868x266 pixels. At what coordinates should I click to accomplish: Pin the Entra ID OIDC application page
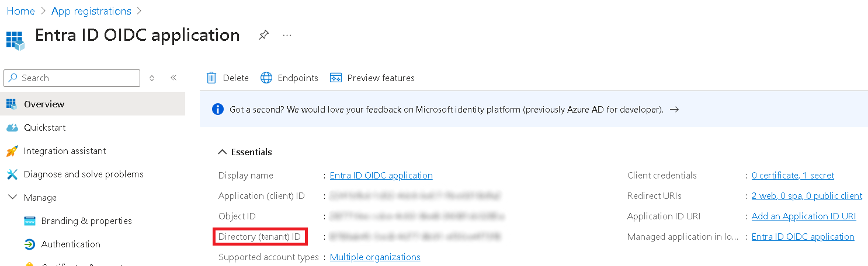coord(263,35)
